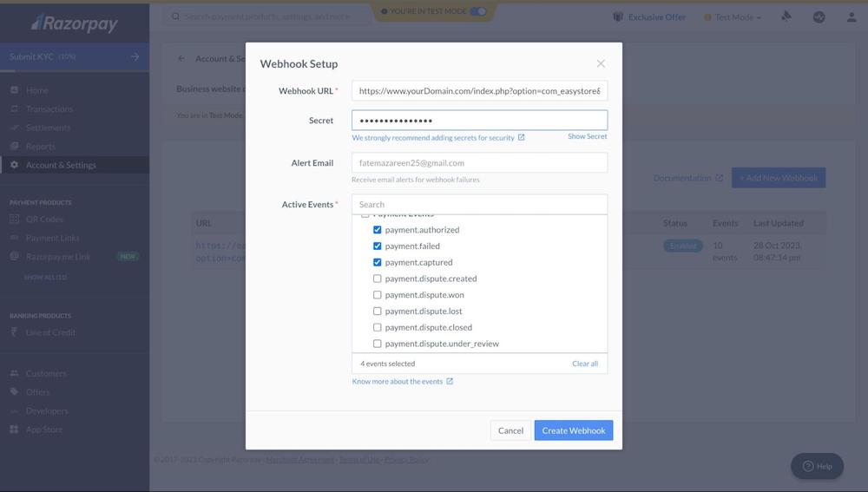Click the Create Webhook button
The height and width of the screenshot is (492, 868).
point(574,430)
